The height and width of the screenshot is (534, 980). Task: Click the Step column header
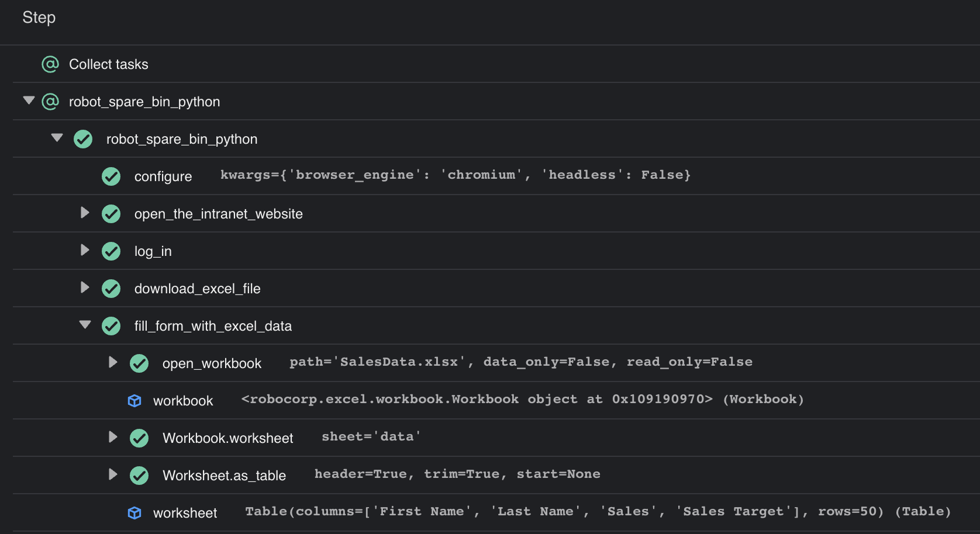39,18
